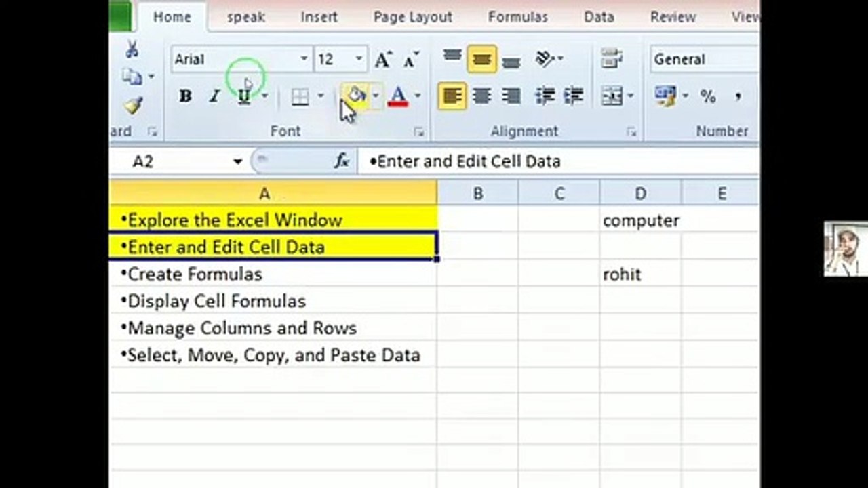Toggle Align Text Left

[452, 97]
